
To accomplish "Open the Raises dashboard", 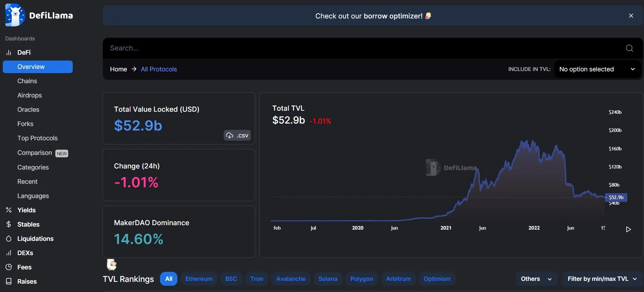I will coord(27,281).
